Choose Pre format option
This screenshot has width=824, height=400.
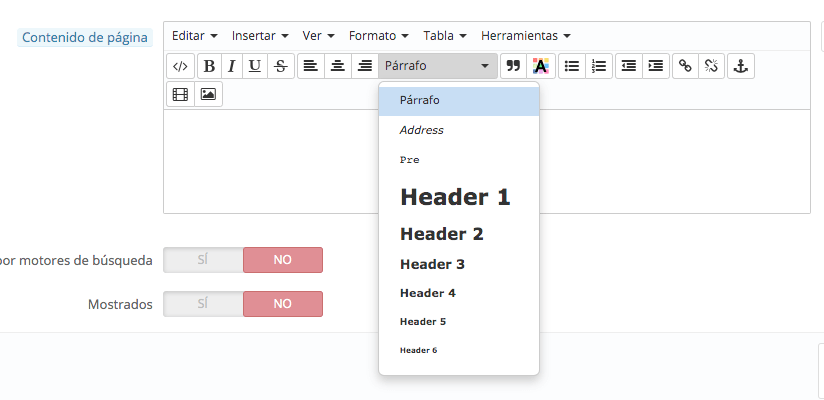[459, 160]
